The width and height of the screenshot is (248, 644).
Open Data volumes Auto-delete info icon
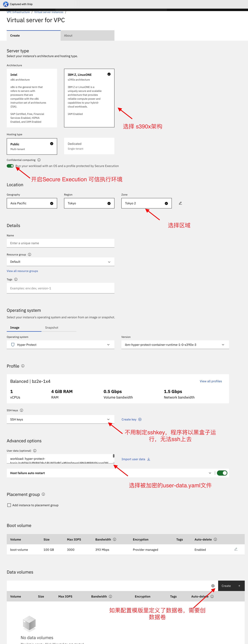click(212, 596)
